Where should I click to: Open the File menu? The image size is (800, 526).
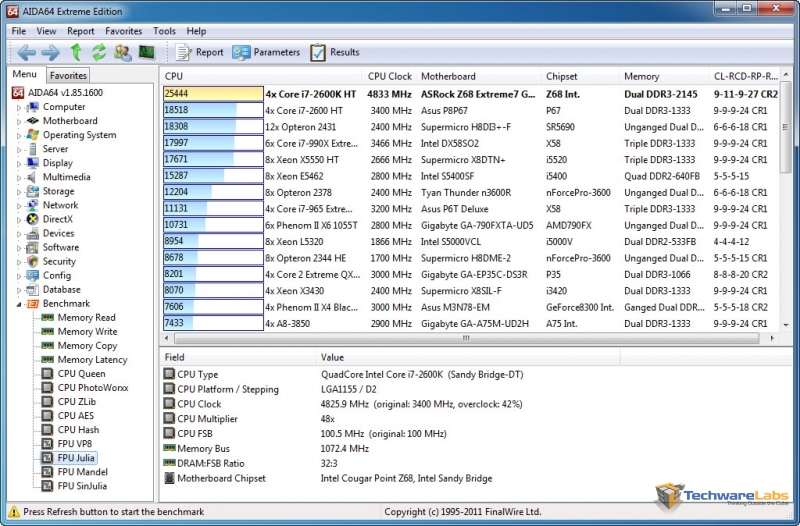[x=18, y=31]
